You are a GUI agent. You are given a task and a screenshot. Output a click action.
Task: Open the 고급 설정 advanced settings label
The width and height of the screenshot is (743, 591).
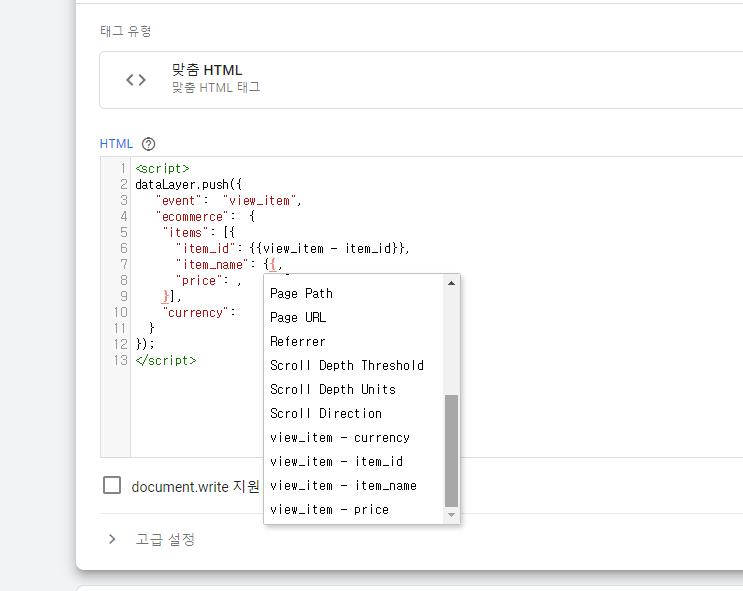pos(165,539)
